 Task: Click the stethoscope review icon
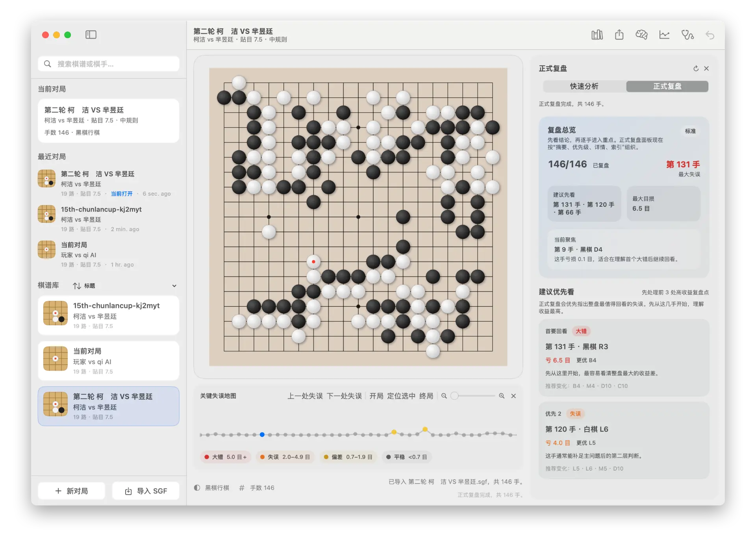pos(687,35)
